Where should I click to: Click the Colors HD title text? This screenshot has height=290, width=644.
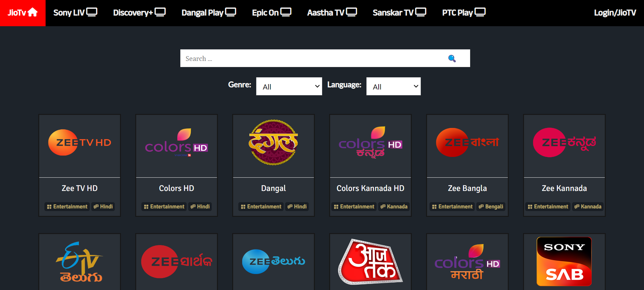(177, 188)
